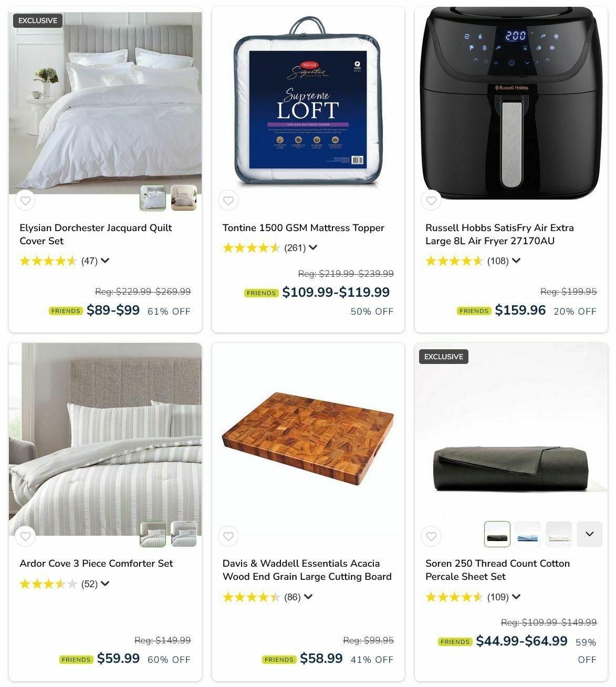Choose blue Soren sheet set color thumbnail
Screen dimensions: 616x687
(528, 534)
